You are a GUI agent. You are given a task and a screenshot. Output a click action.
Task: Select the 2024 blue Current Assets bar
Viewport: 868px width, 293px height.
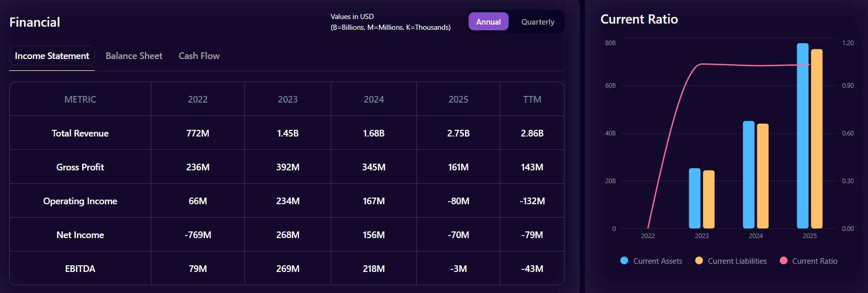(x=749, y=174)
